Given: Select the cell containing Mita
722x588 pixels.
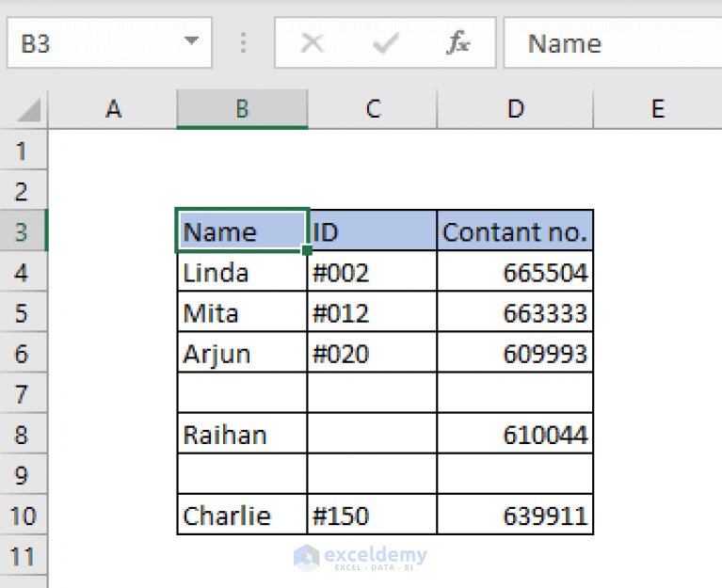Looking at the screenshot, I should click(242, 311).
